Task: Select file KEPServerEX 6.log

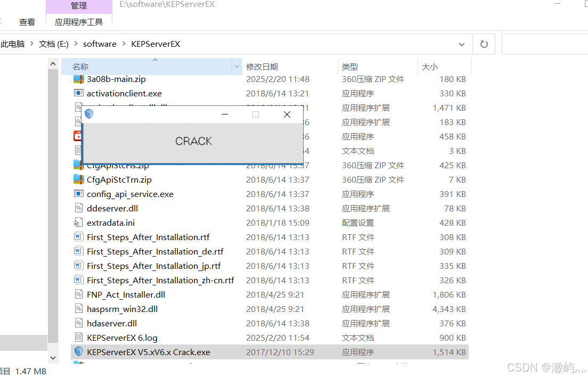Action: [122, 338]
